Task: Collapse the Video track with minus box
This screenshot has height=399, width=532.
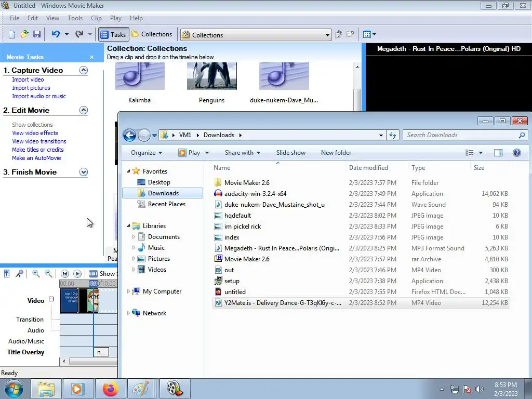Action: (x=51, y=299)
